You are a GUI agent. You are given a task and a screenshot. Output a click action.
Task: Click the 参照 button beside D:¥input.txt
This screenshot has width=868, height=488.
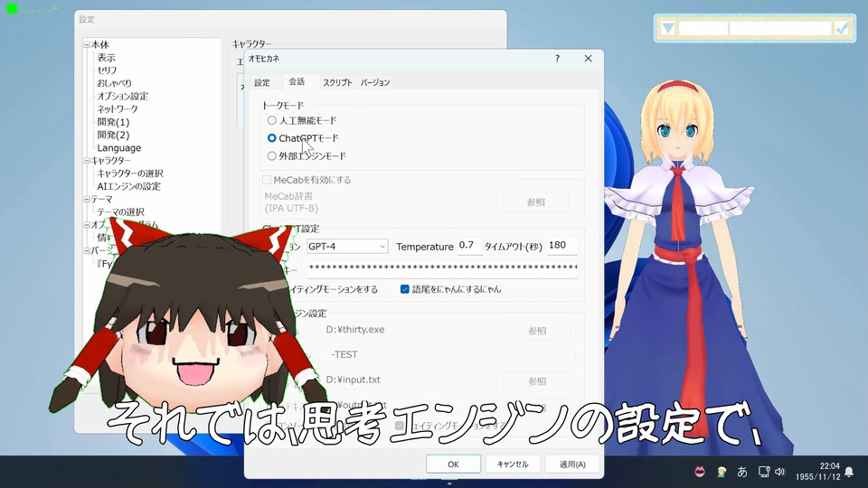click(x=537, y=381)
